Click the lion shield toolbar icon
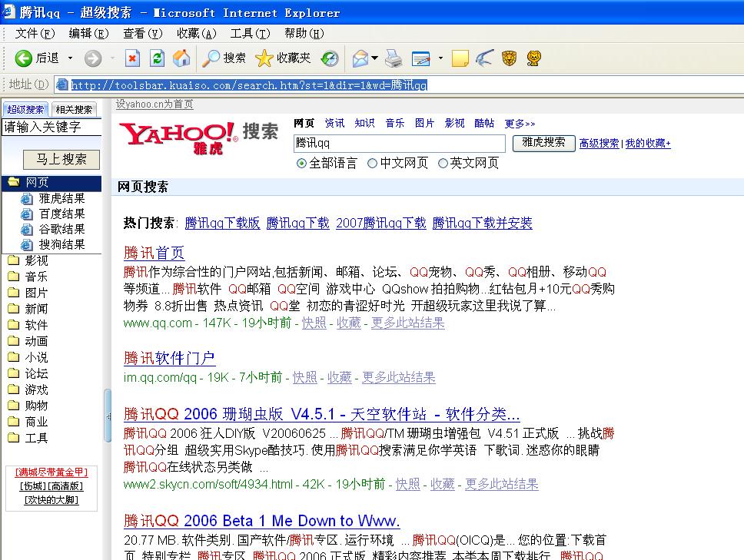Viewport: 744px width, 560px height. point(509,58)
